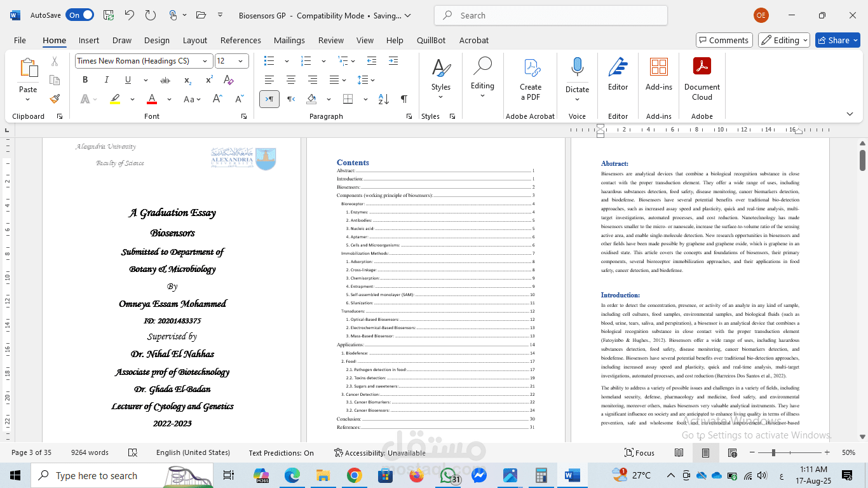The height and width of the screenshot is (488, 868).
Task: Expand the font color dropdown arrow
Action: [x=170, y=99]
